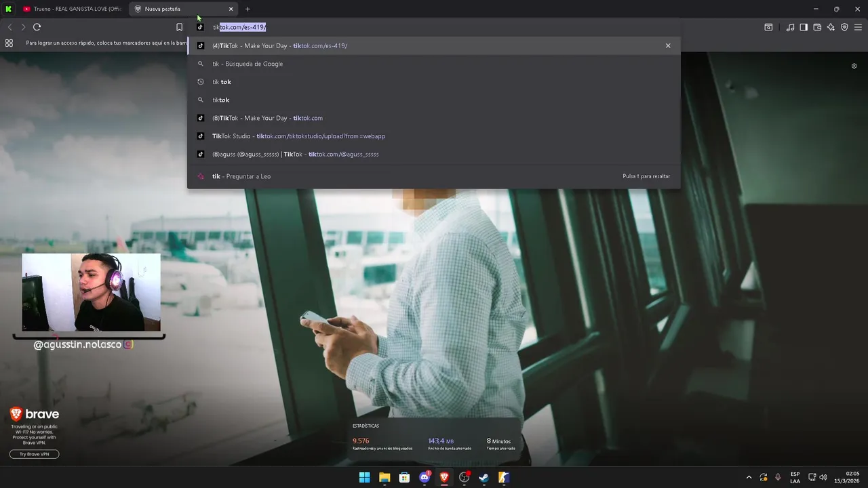Viewport: 868px width, 488px height.
Task: Open a new tab with the plus button
Action: coord(248,9)
